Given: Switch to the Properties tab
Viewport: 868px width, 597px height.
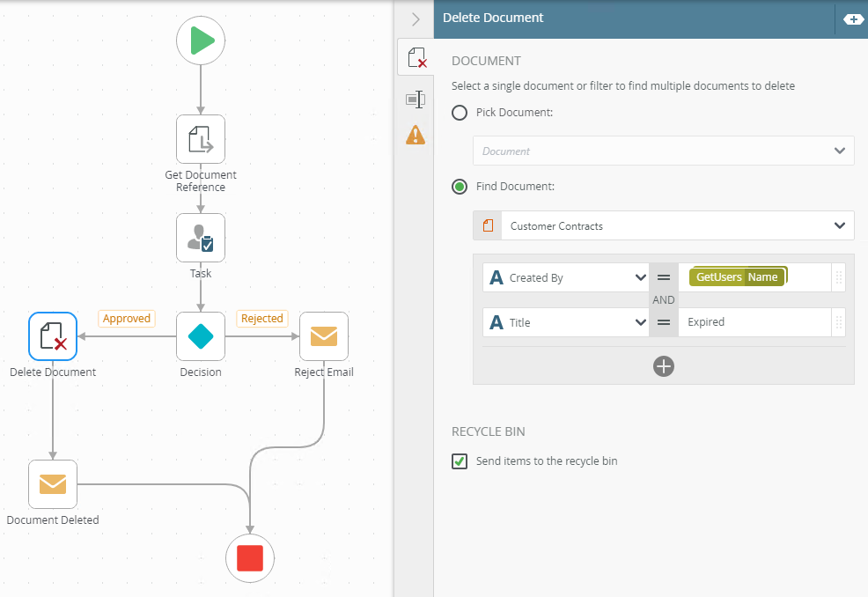Looking at the screenshot, I should [416, 99].
